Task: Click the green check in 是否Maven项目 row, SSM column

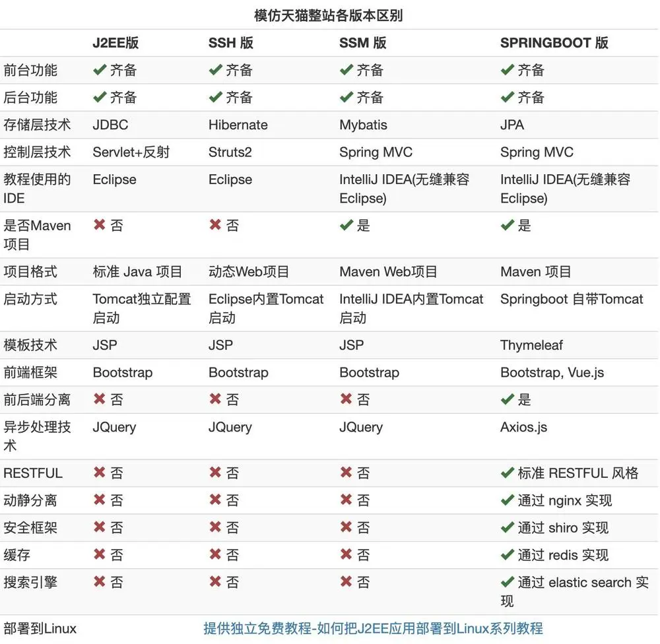Action: (346, 225)
